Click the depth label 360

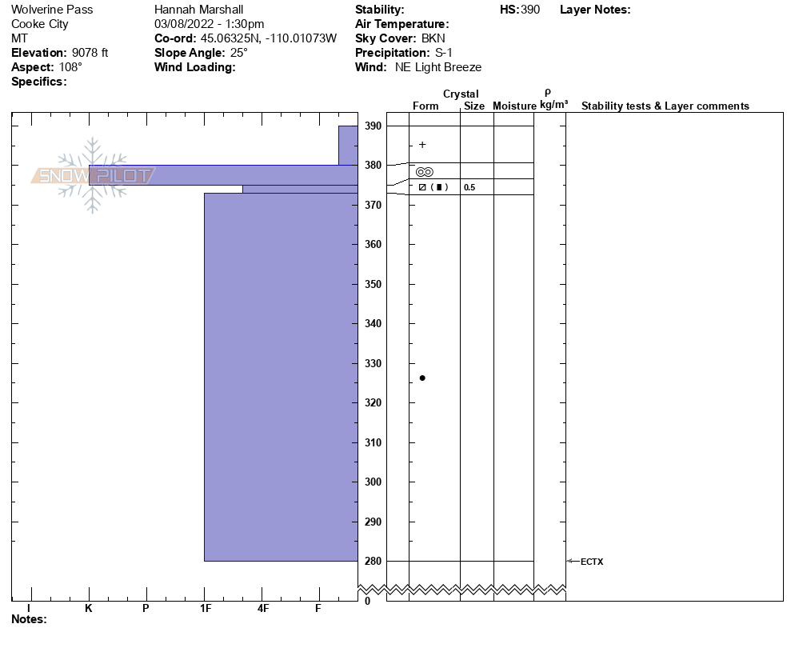(x=374, y=245)
